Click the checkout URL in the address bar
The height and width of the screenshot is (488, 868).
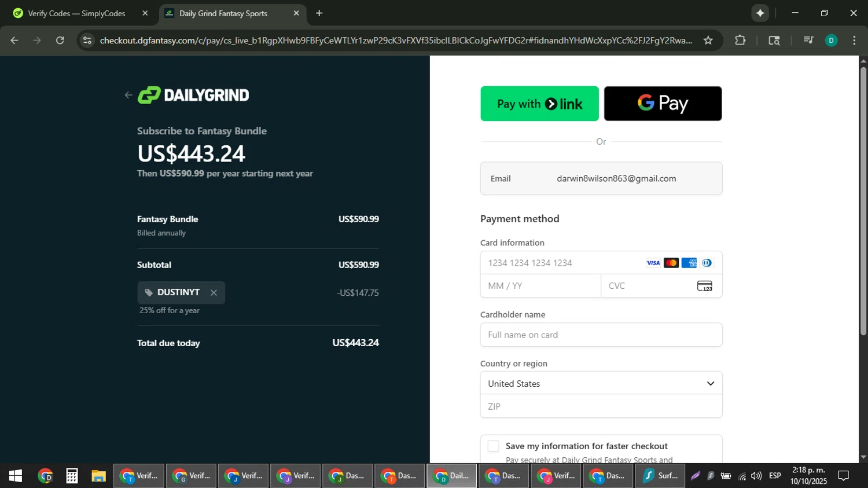point(396,40)
